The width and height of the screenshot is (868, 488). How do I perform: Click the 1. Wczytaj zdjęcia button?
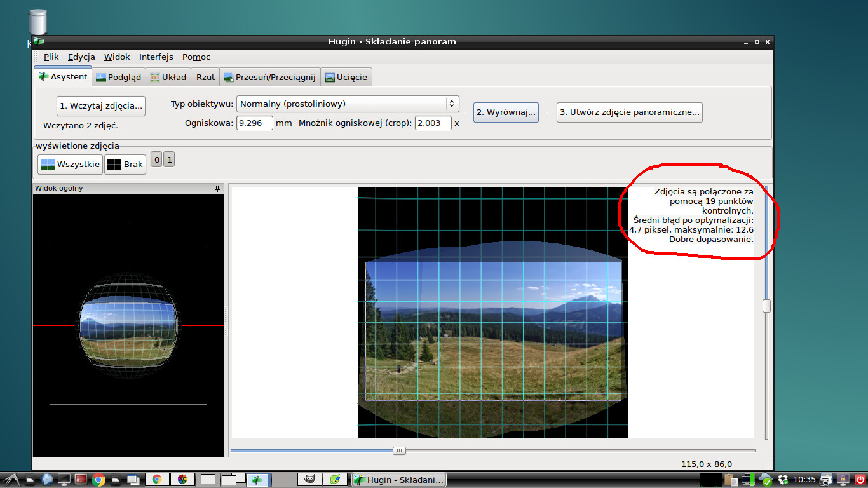(x=101, y=106)
